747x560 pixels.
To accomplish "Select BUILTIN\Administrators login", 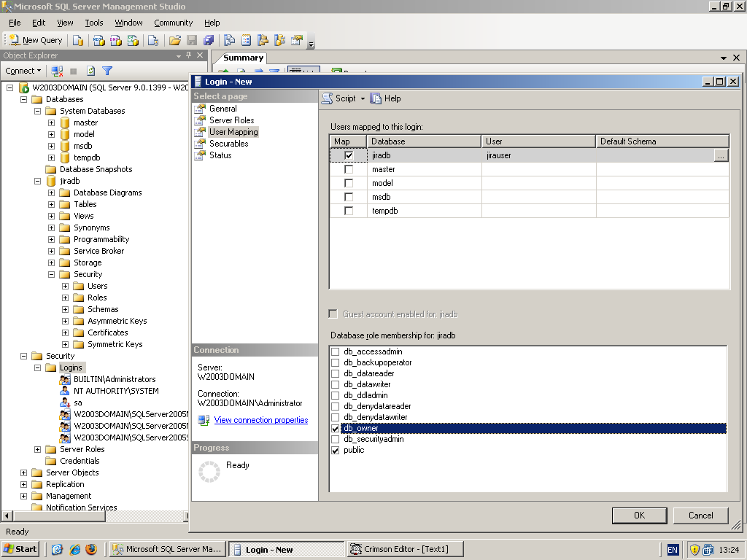I will (115, 379).
